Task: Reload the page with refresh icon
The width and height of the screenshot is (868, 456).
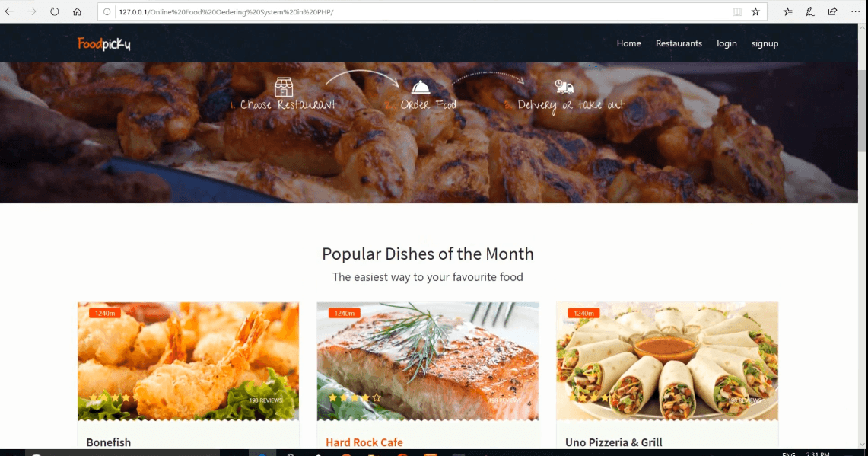Action: tap(54, 11)
